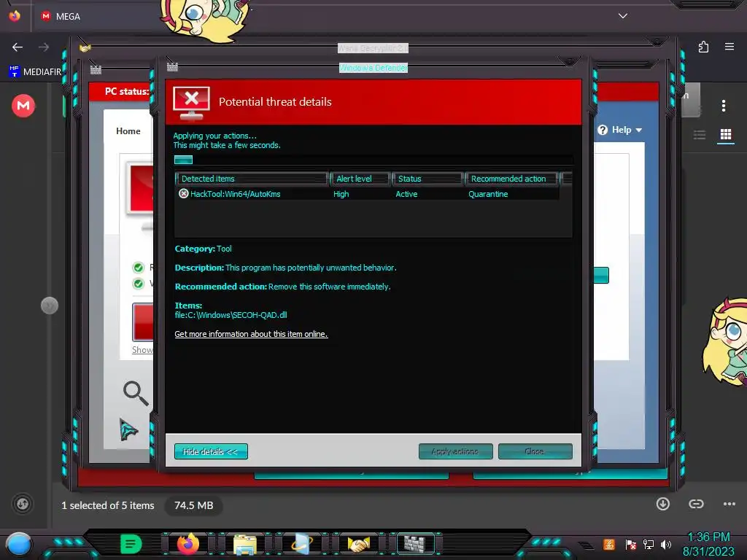
Task: Open the network tray icon
Action: pos(649,544)
